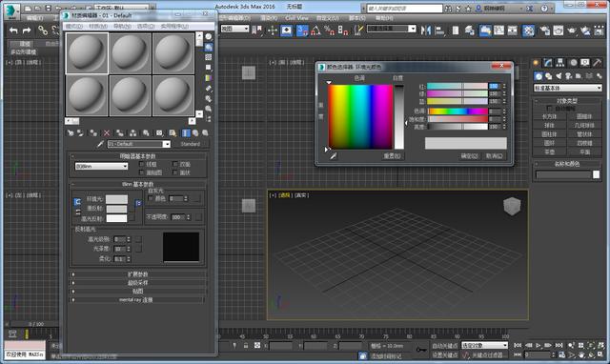Click Get Material icon in Material Editor
This screenshot has width=610, height=364.
click(71, 133)
